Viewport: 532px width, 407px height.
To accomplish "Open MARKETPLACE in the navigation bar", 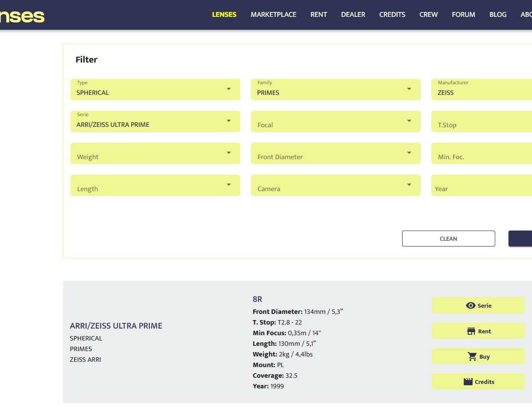I will point(274,15).
